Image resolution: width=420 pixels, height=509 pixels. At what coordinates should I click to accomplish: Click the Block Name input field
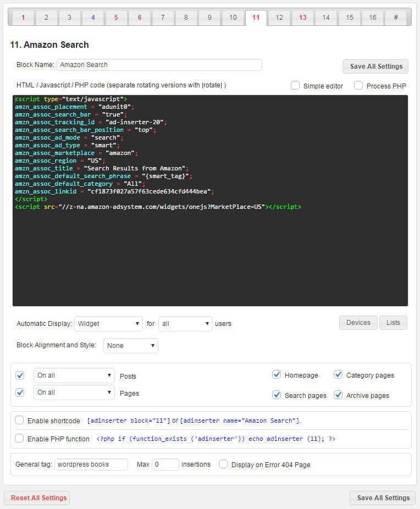tap(159, 65)
